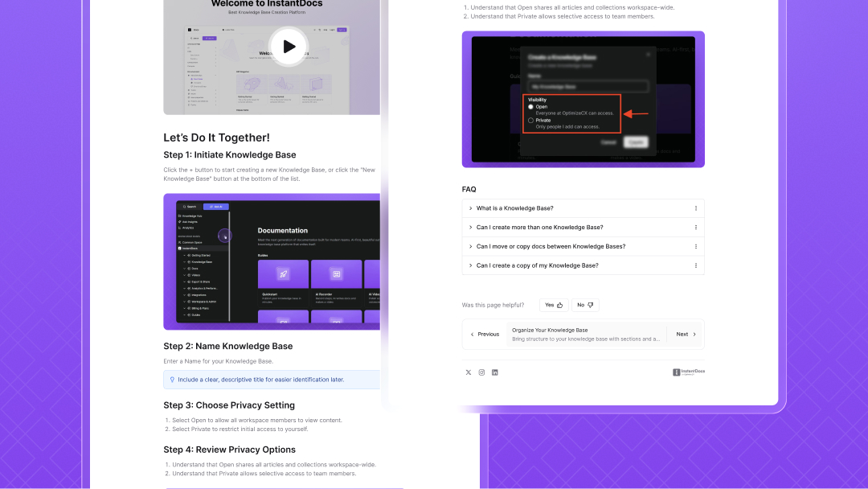Select Ask Insights in the screenshot sidebar

(188, 221)
